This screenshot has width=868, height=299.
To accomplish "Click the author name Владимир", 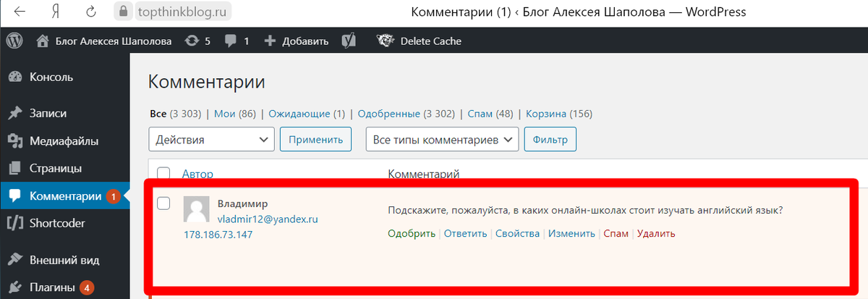I will pos(242,203).
